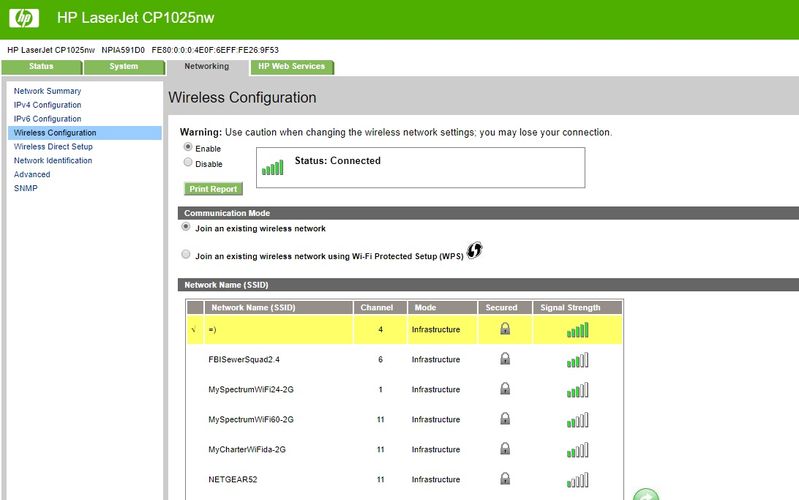Click channel 1 in MySpectrumWiFi24-2G row

(380, 389)
